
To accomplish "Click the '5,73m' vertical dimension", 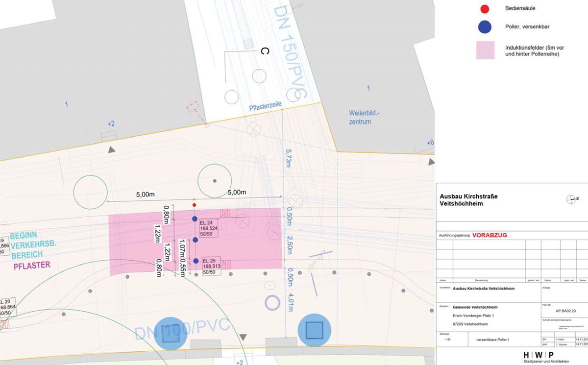I will coord(288,159).
